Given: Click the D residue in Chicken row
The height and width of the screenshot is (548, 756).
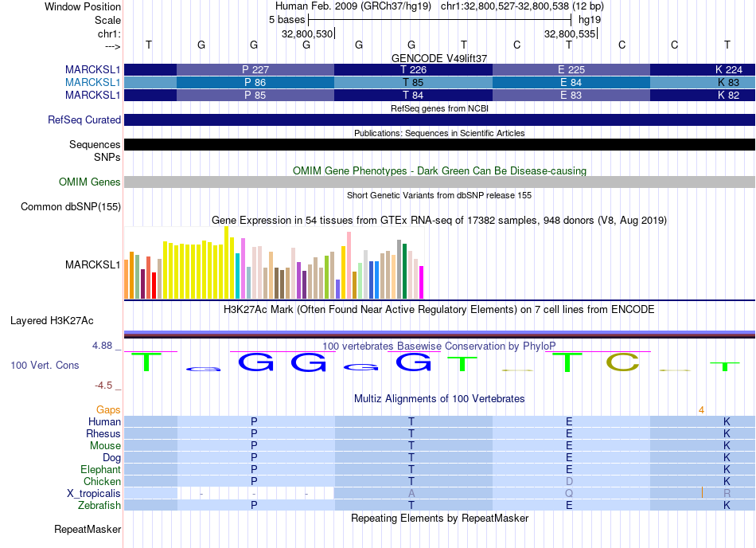Looking at the screenshot, I should 570,481.
